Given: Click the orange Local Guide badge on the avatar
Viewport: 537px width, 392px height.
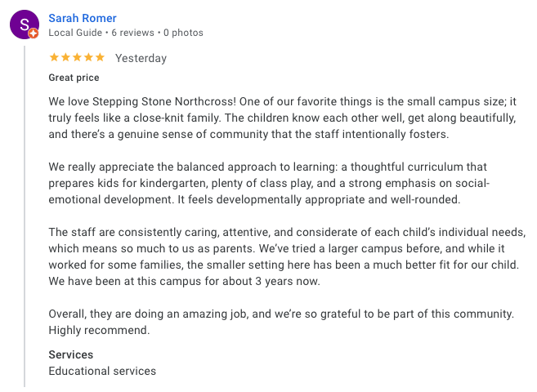Looking at the screenshot, I should [34, 34].
